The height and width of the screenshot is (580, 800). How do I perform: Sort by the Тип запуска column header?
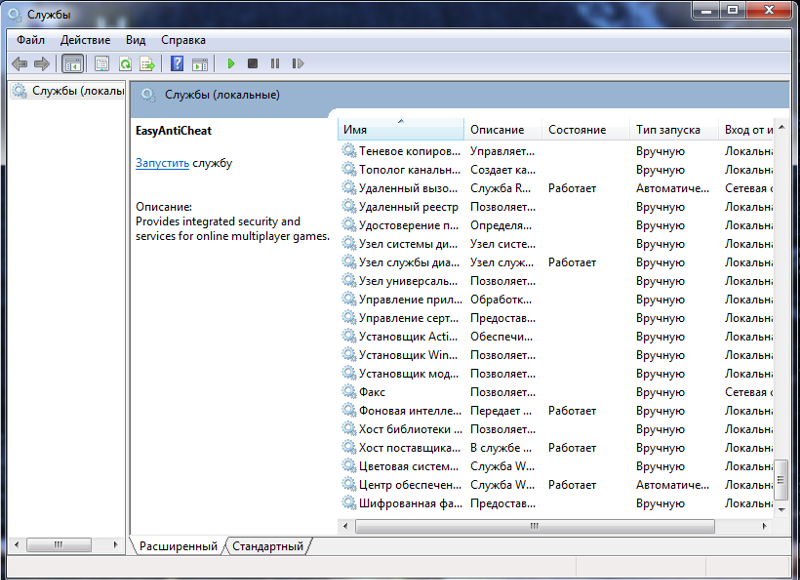point(674,130)
